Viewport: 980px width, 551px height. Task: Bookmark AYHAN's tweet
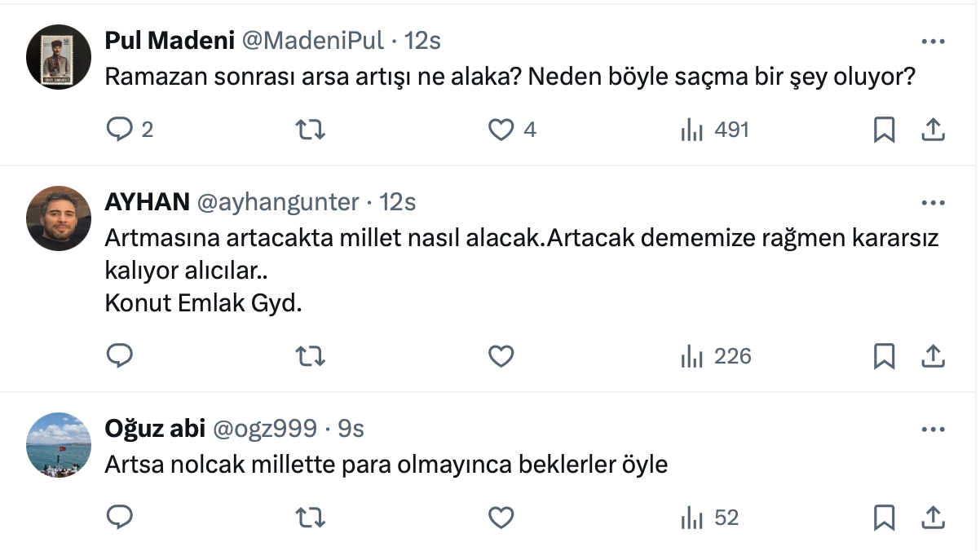884,356
